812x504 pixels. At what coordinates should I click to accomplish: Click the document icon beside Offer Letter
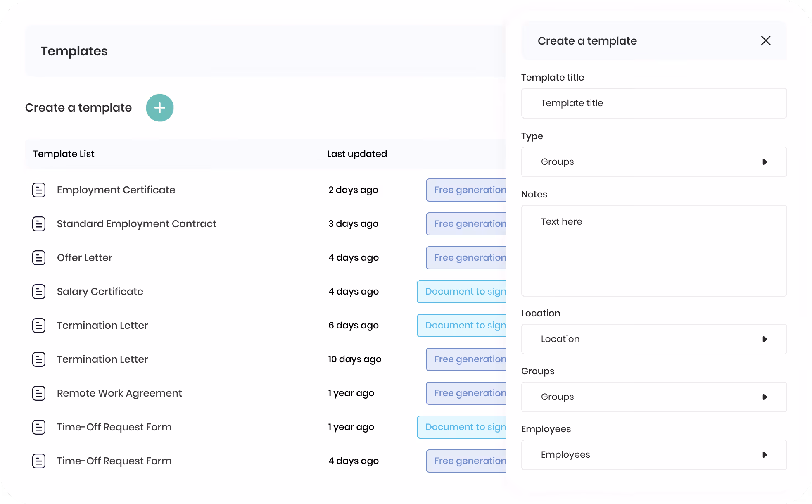[39, 258]
